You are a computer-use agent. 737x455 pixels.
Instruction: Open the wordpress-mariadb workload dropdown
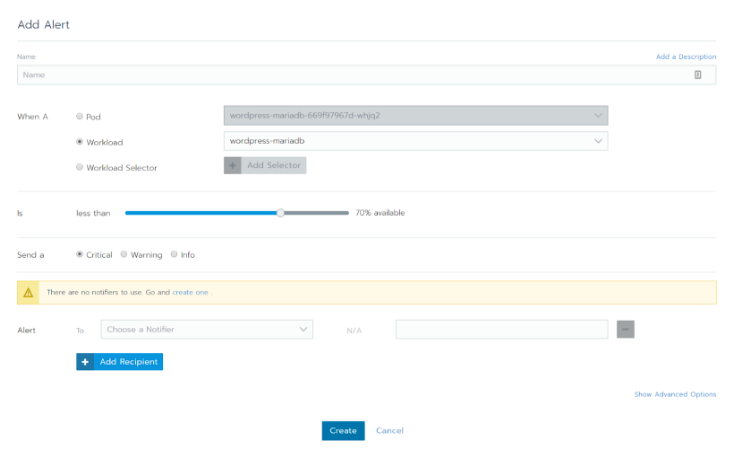pyautogui.click(x=415, y=141)
